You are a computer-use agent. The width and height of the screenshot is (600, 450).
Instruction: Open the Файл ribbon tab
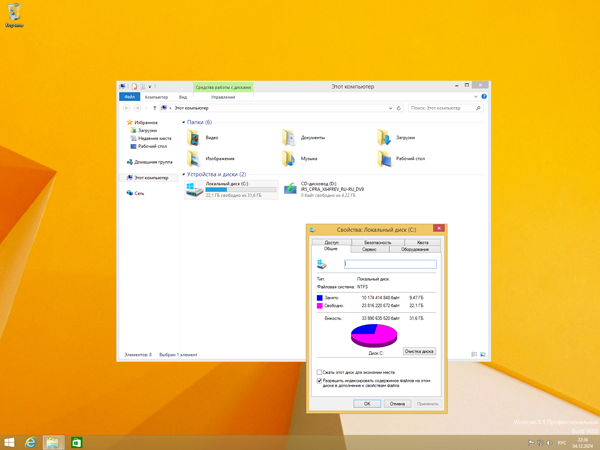click(x=129, y=97)
